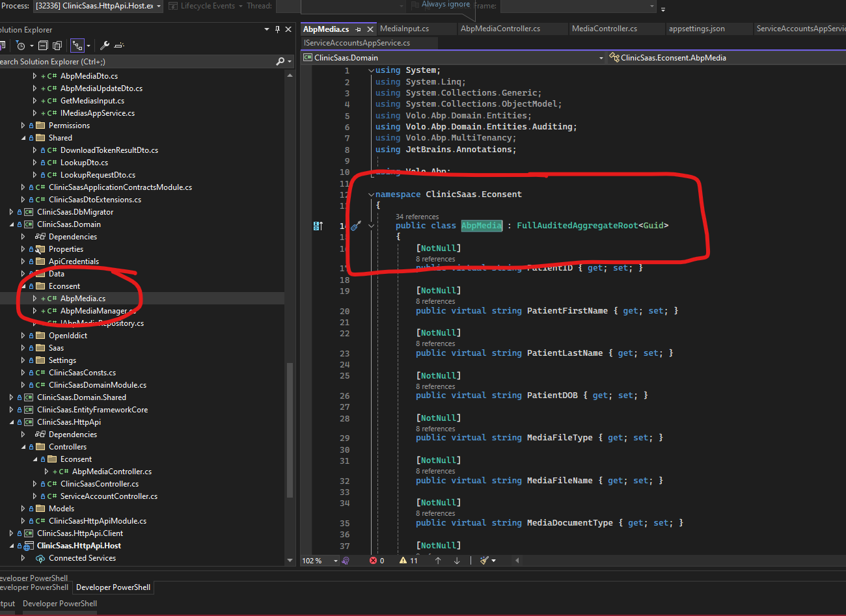This screenshot has height=616, width=846.
Task: Open ClinicSaasConsts.cs in Solution Explorer
Action: (x=82, y=373)
